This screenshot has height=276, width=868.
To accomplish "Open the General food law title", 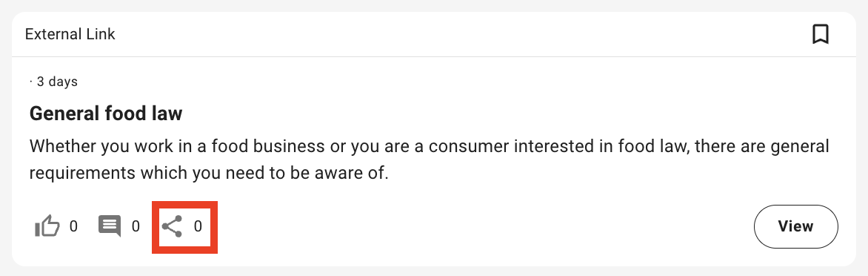I will coord(106,114).
